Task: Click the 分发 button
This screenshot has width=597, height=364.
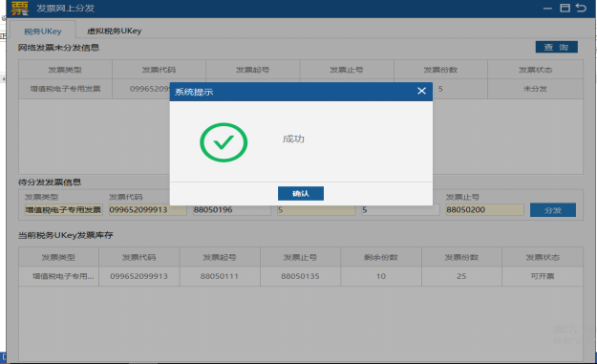Action: (x=553, y=210)
